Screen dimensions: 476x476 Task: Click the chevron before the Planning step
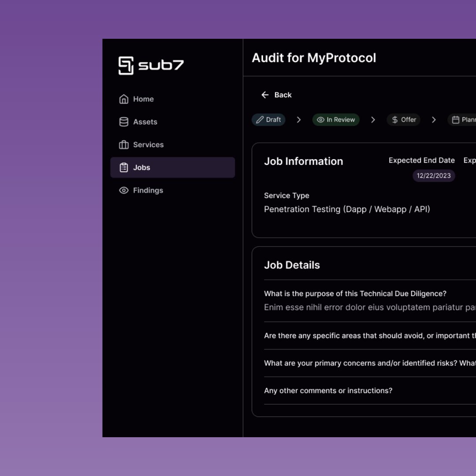(x=434, y=119)
